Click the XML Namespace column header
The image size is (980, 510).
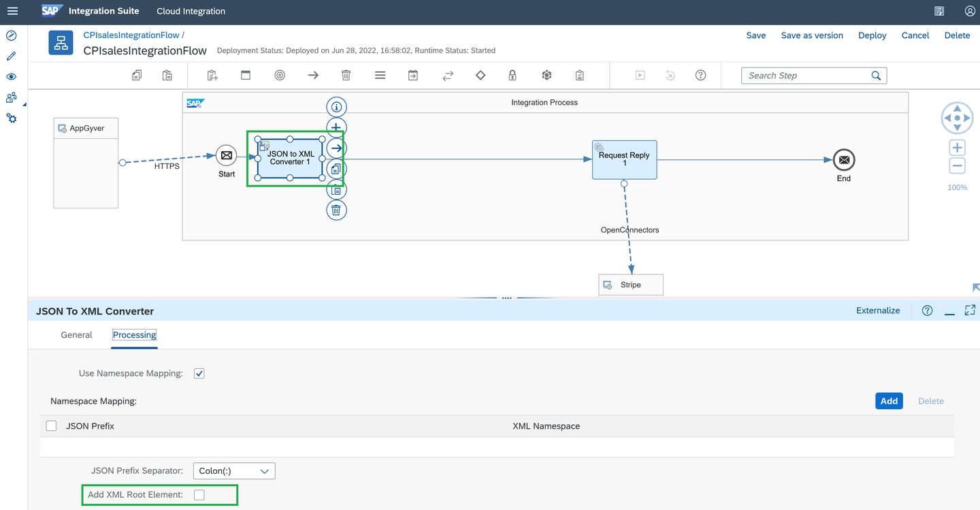coord(546,426)
